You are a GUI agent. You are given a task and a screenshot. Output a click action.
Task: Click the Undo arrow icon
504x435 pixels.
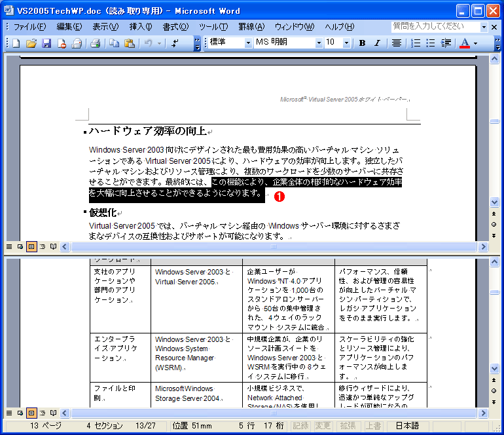149,43
